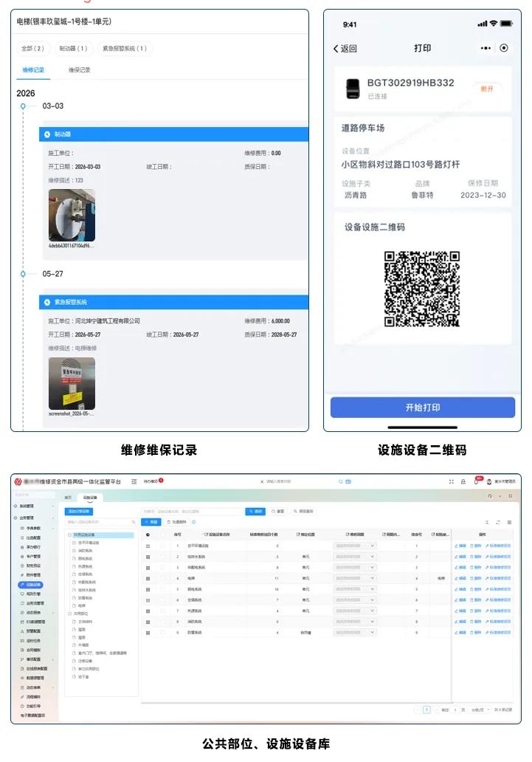Collapse the 共用设施设备 tree root node

[69, 535]
